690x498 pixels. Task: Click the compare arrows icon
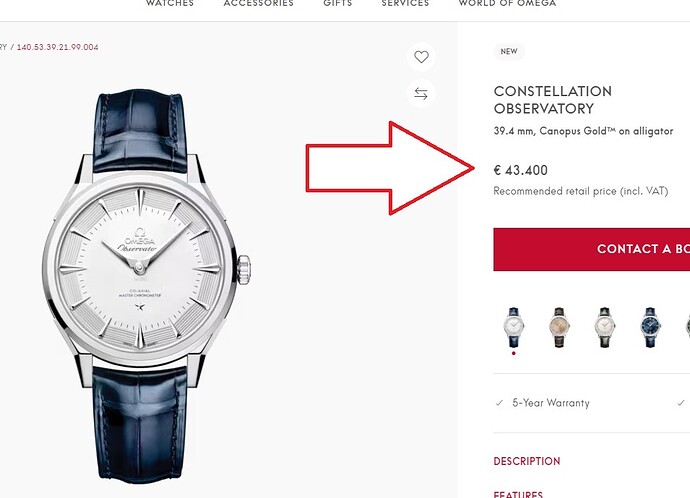(x=421, y=93)
